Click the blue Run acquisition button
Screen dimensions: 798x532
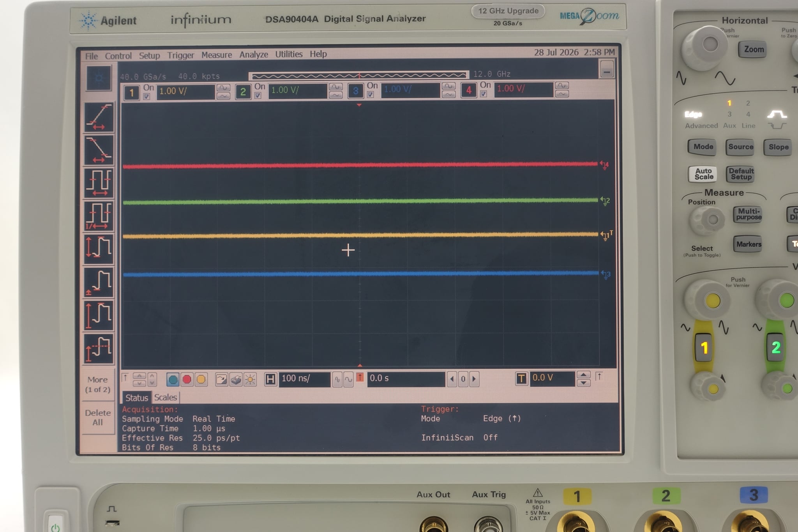click(173, 379)
